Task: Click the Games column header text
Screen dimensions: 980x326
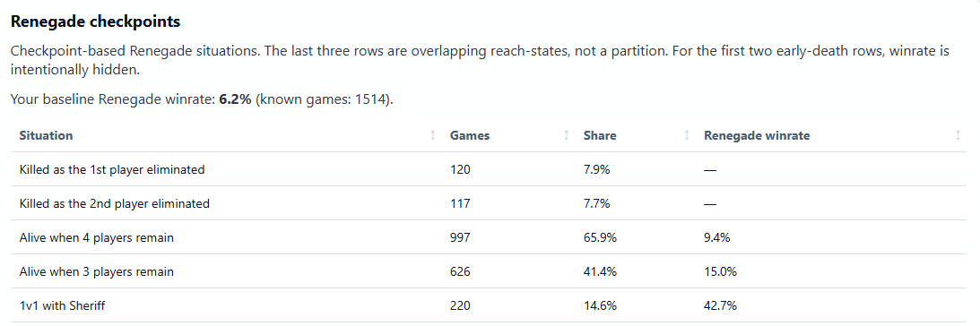Action: 469,135
